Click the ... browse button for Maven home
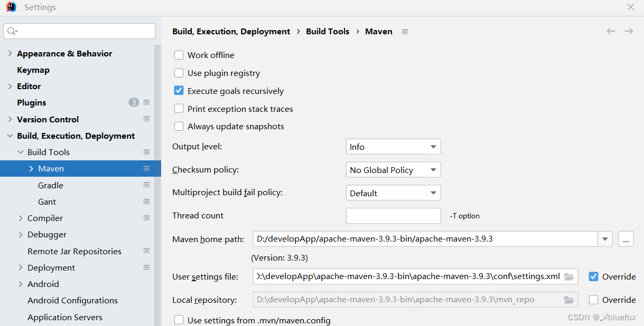644x326 pixels. (x=626, y=239)
